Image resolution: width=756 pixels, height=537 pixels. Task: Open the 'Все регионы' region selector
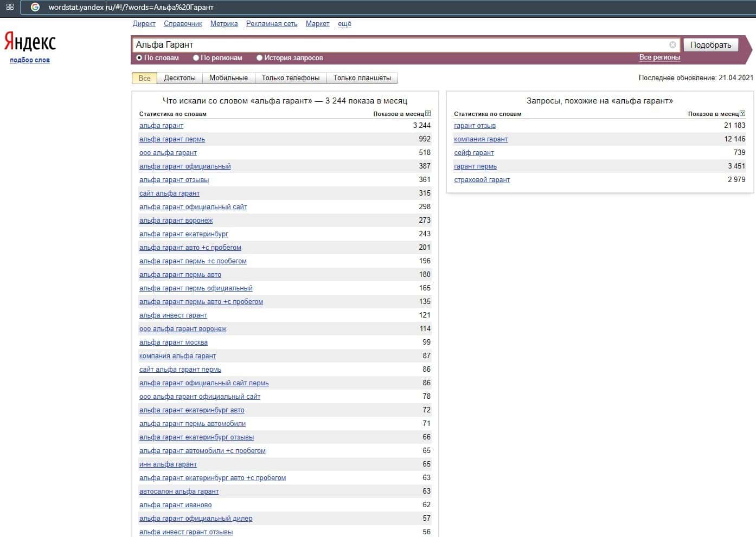point(659,57)
